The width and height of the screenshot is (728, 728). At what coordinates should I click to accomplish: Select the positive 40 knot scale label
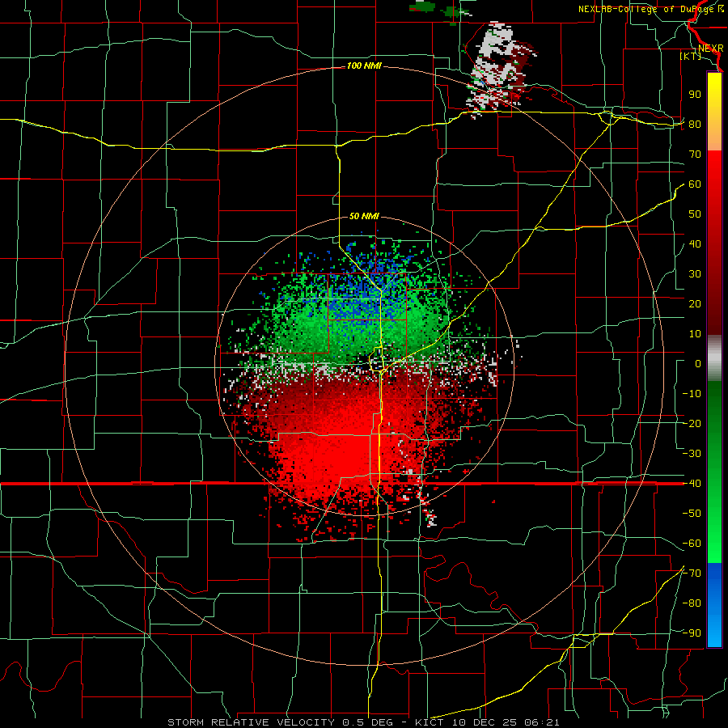click(695, 244)
